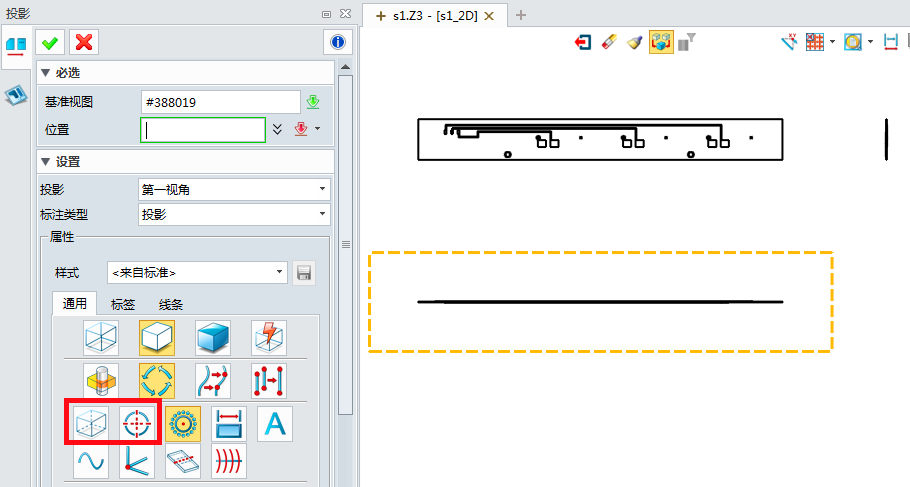Open the blue info help icon
Image resolution: width=910 pixels, height=487 pixels.
tap(338, 42)
